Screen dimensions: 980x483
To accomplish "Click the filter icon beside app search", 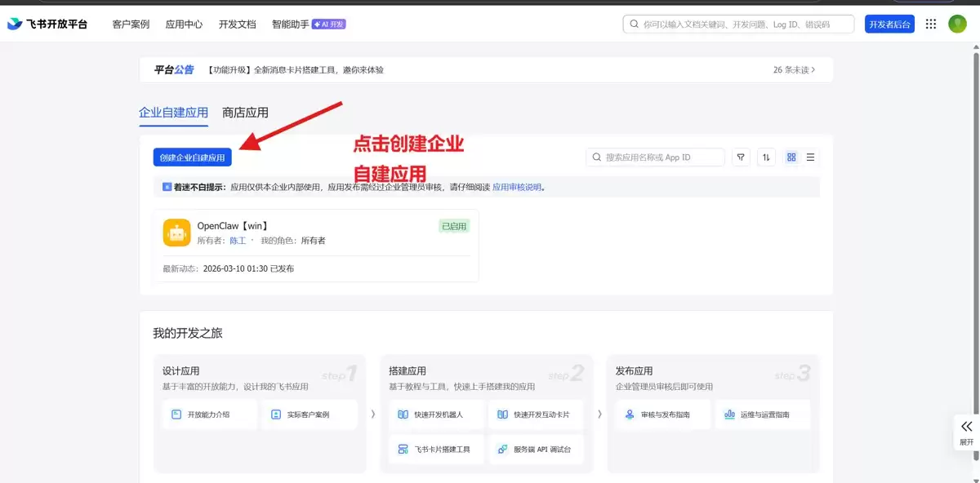I will 741,157.
